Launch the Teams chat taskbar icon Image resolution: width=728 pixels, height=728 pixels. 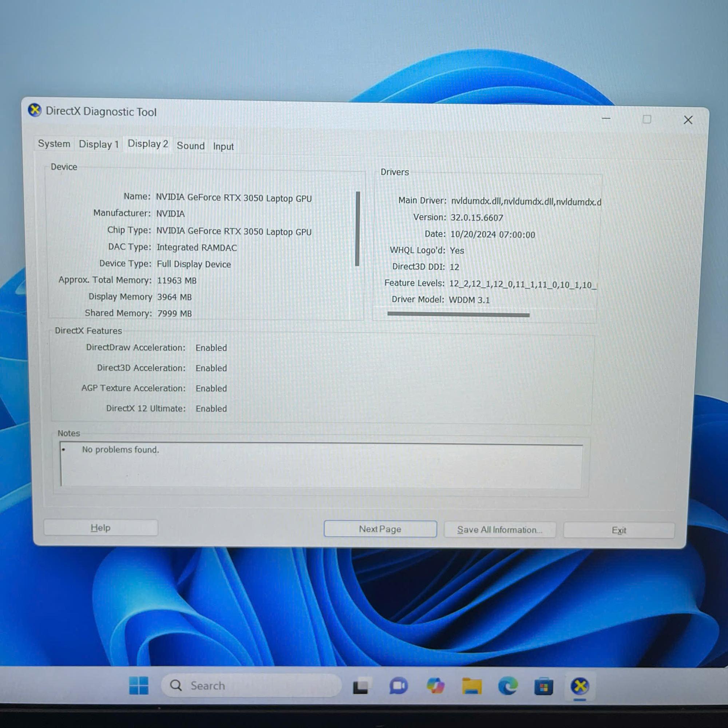coord(399,686)
